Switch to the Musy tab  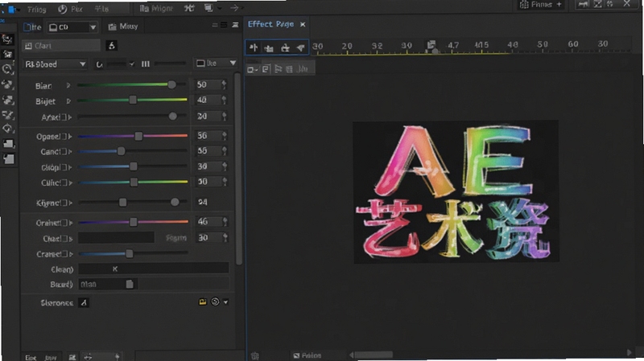(123, 27)
